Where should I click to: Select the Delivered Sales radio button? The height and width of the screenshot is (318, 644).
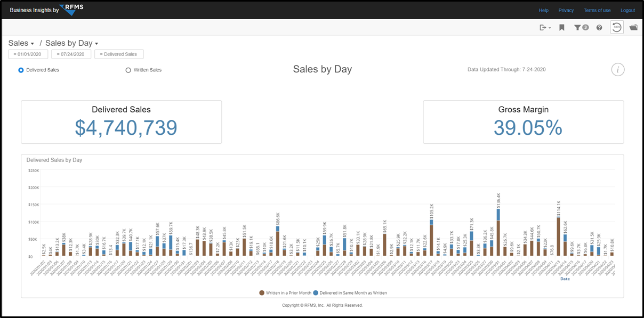(21, 70)
